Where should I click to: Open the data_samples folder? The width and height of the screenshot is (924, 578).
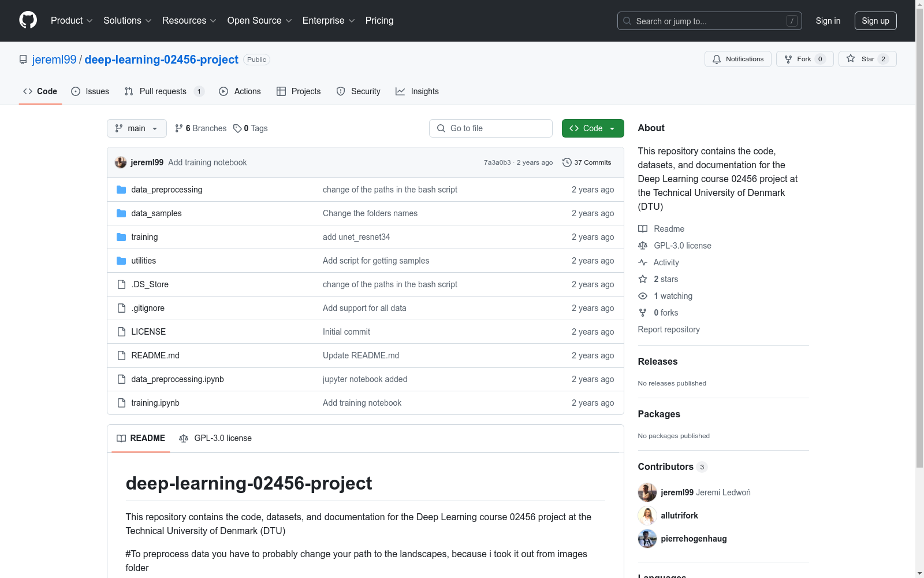pyautogui.click(x=156, y=213)
